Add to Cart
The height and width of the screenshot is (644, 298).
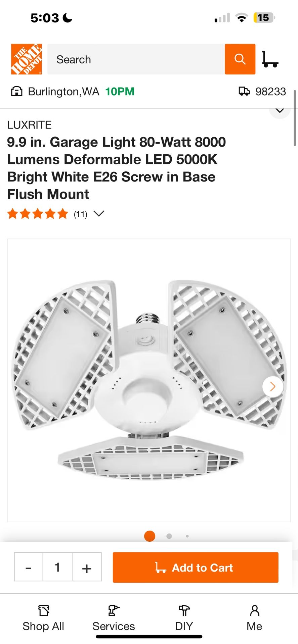pyautogui.click(x=196, y=567)
